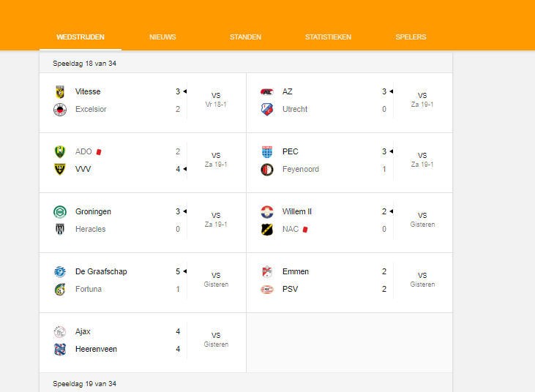Open the PEC vs Feyenoord match card
This screenshot has height=392, width=535.
[x=349, y=162]
